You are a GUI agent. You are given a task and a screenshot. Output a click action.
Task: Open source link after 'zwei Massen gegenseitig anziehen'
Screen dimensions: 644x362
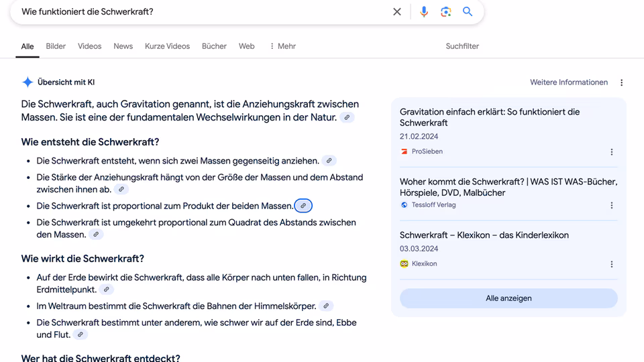[x=329, y=161]
